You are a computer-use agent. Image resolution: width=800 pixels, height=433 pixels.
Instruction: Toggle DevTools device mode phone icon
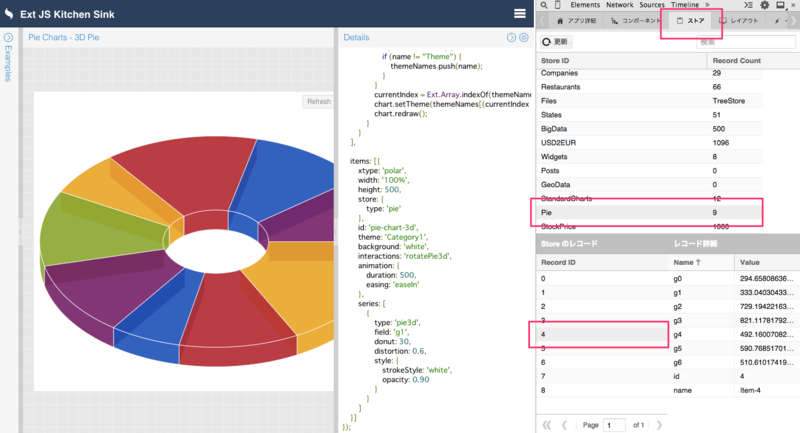coord(558,5)
